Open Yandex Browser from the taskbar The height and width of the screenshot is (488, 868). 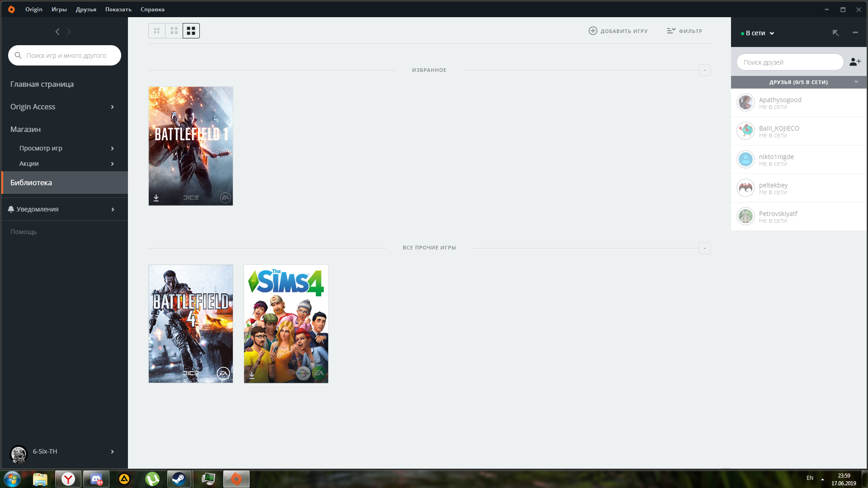tap(68, 479)
